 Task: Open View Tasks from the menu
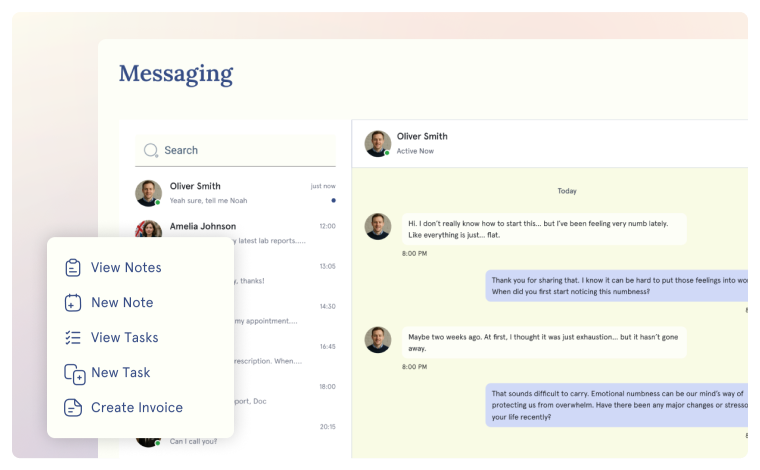[x=124, y=337]
